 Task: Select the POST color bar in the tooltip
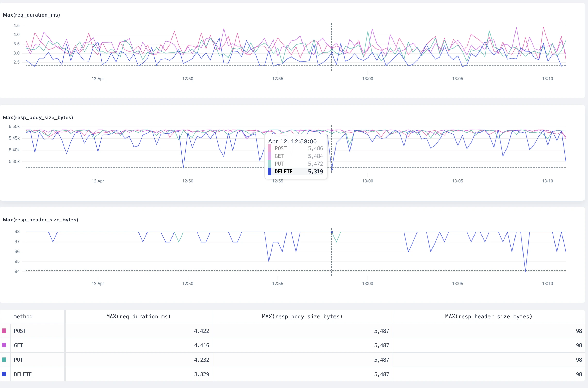[x=269, y=148]
